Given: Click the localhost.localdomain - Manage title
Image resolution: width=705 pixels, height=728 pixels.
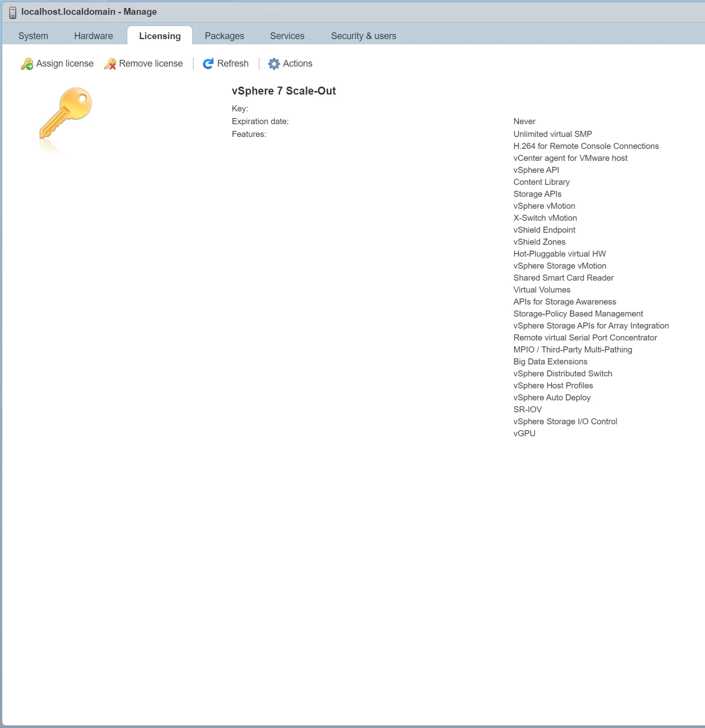Looking at the screenshot, I should [89, 12].
